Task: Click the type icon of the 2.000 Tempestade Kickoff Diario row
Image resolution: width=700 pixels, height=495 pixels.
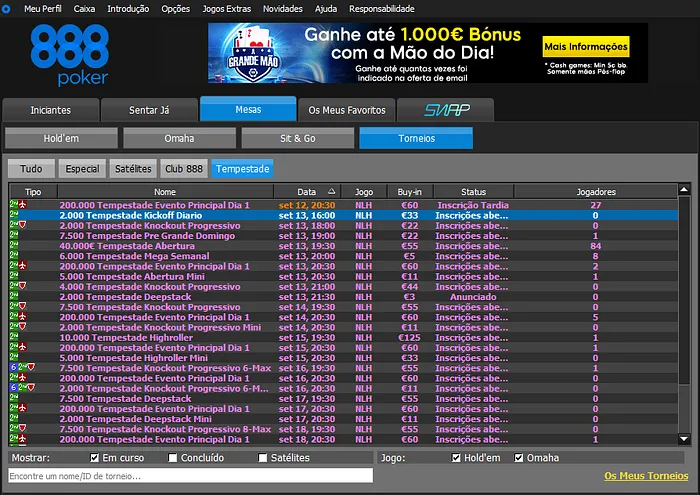Action: click(x=14, y=215)
